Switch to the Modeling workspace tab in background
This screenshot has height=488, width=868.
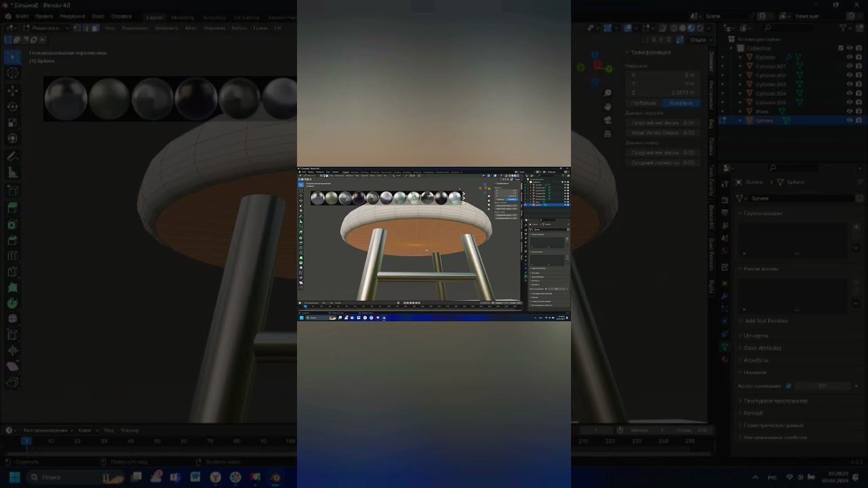click(182, 17)
